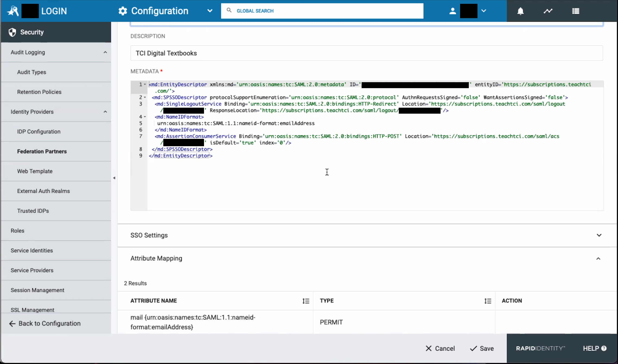The image size is (618, 364).
Task: Open Session Management from the sidebar
Action: point(37,290)
